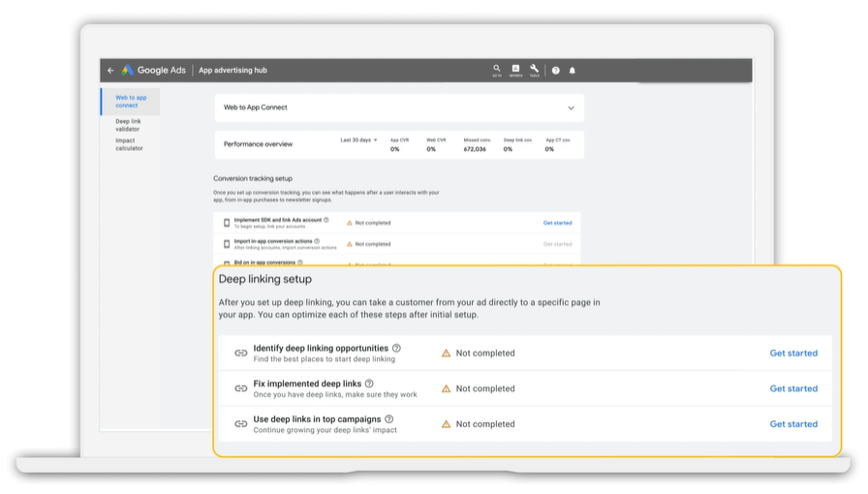
Task: Click help icon next to Fix implemented deep links
Action: 369,384
